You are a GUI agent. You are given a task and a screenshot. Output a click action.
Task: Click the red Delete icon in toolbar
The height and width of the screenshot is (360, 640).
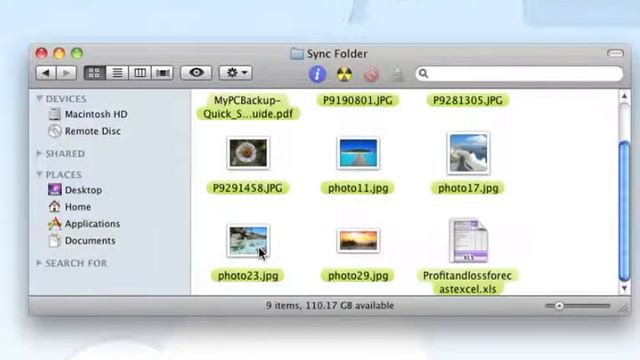point(371,75)
